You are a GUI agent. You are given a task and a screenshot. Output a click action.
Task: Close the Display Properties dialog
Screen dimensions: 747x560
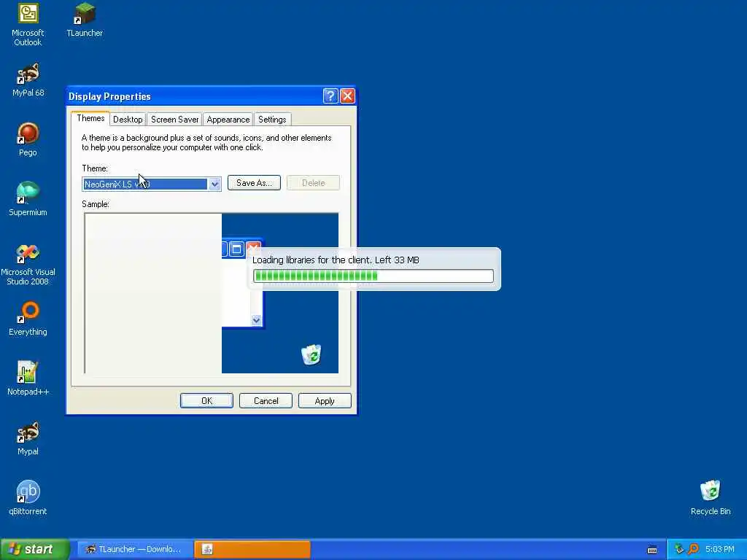point(347,96)
